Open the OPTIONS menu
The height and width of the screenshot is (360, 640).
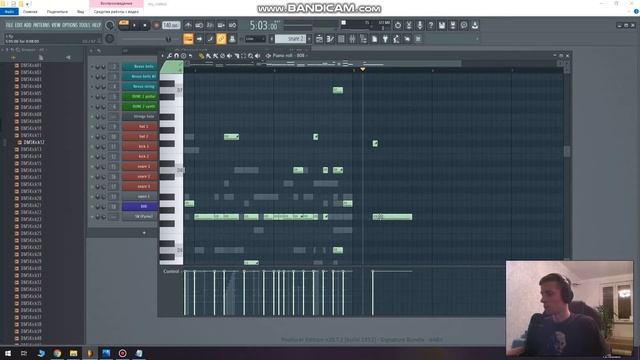(x=70, y=25)
